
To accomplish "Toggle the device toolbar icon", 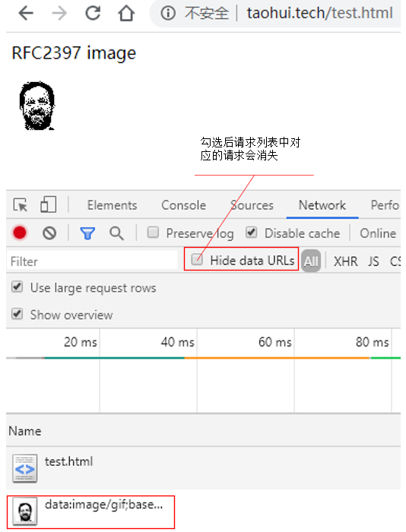I will click(48, 204).
